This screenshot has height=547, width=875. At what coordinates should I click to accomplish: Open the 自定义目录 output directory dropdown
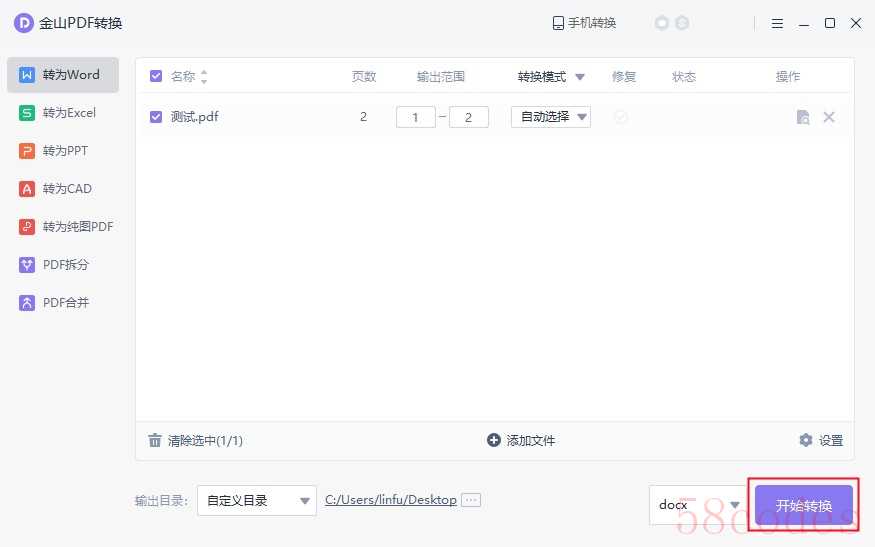coord(257,501)
